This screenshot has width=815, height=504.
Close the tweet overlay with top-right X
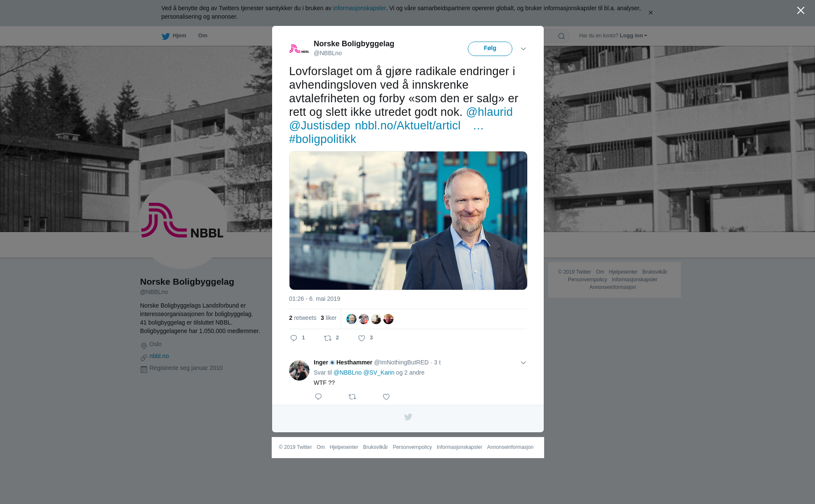[x=801, y=11]
